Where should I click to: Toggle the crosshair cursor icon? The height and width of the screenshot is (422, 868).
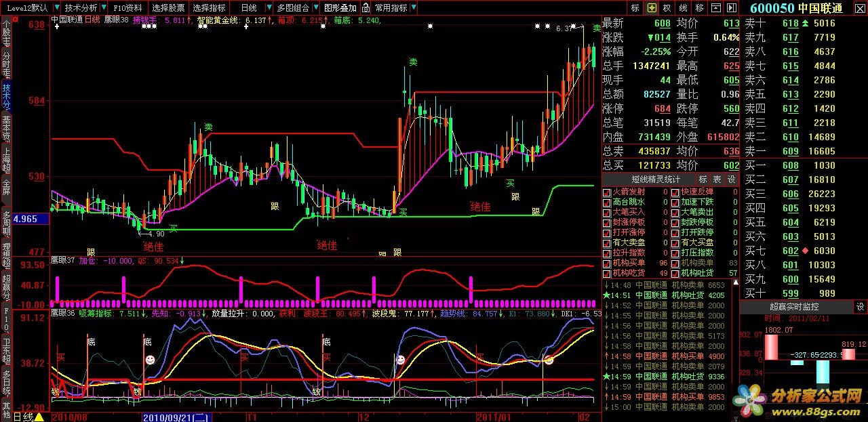[x=652, y=8]
